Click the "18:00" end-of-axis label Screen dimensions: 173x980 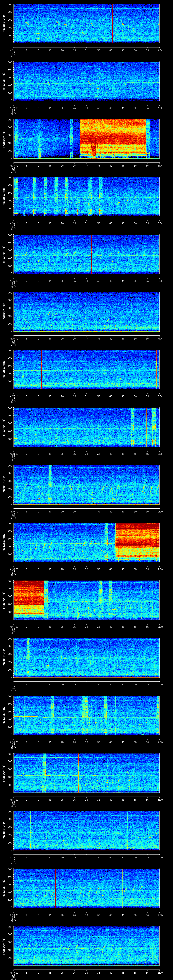(x=159, y=972)
